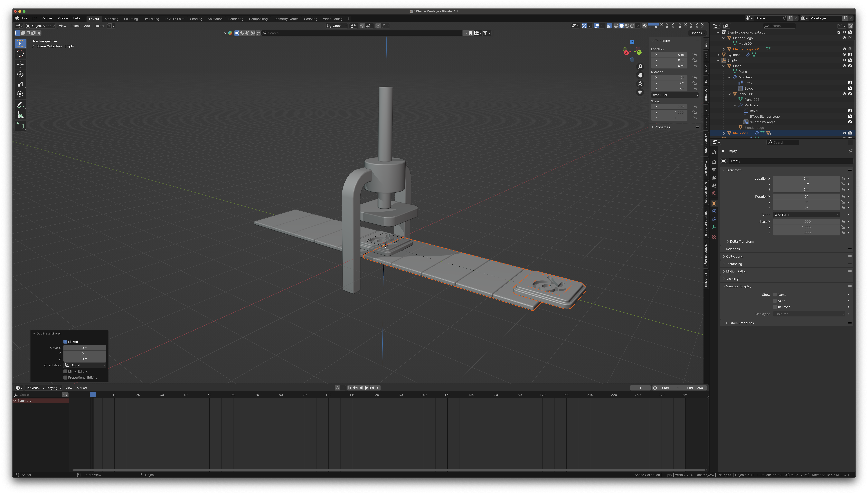This screenshot has height=494, width=868.
Task: Open the Tool properties tab icon
Action: point(714,152)
